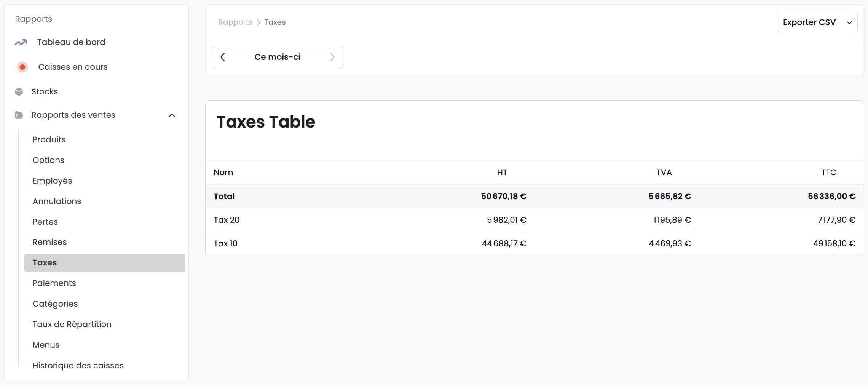Click the red Caisses en cours indicator

(x=22, y=67)
